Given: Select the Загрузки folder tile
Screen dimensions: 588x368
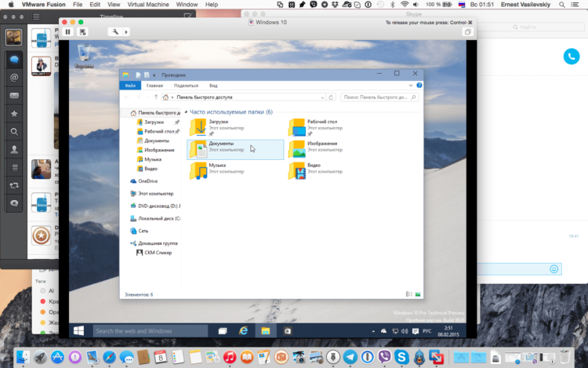Looking at the screenshot, I should coord(235,128).
